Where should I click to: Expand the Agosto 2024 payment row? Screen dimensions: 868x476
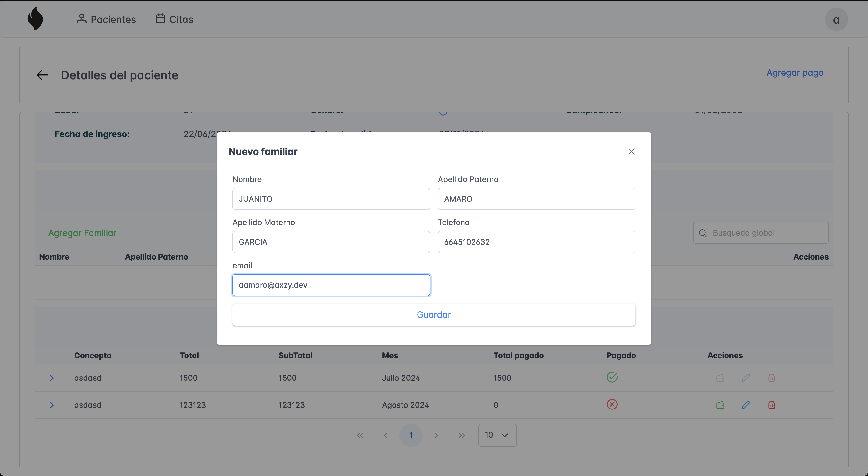(52, 405)
